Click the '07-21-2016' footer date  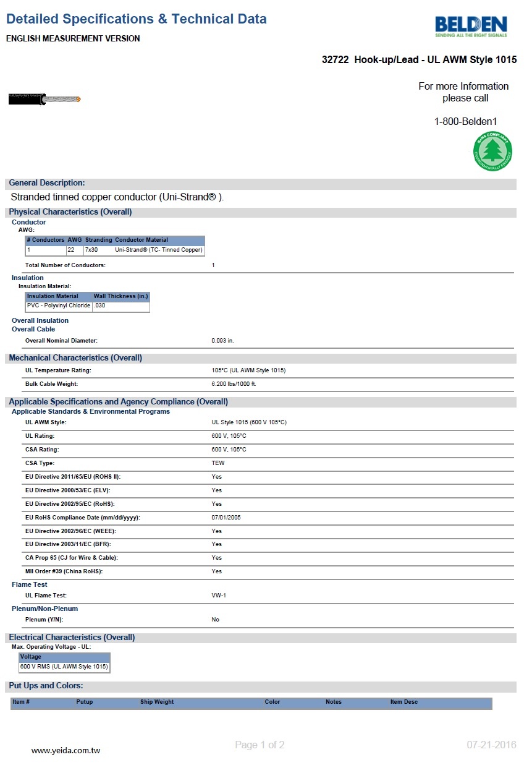tap(491, 745)
